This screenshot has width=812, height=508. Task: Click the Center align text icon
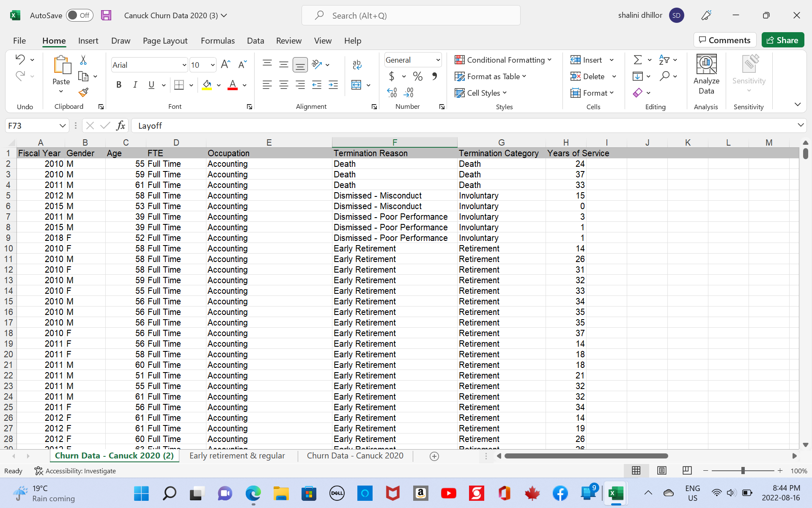283,85
